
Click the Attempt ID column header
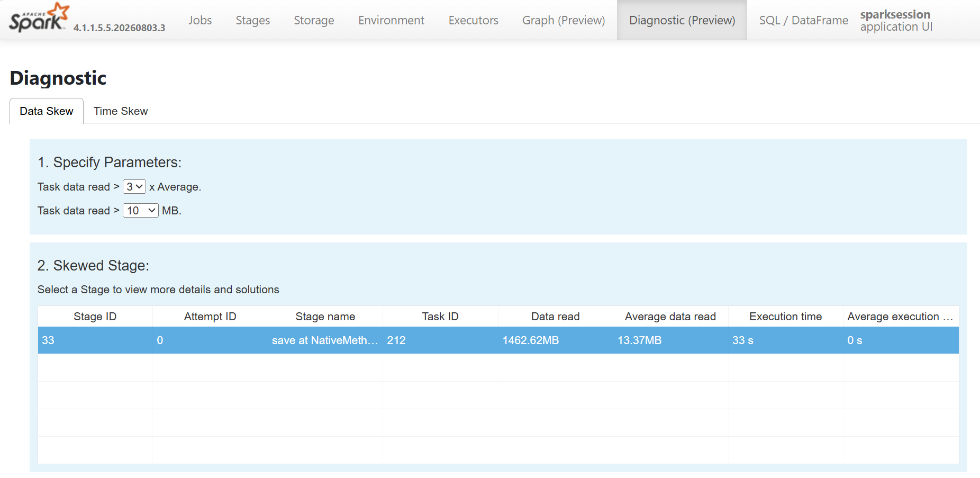[210, 317]
